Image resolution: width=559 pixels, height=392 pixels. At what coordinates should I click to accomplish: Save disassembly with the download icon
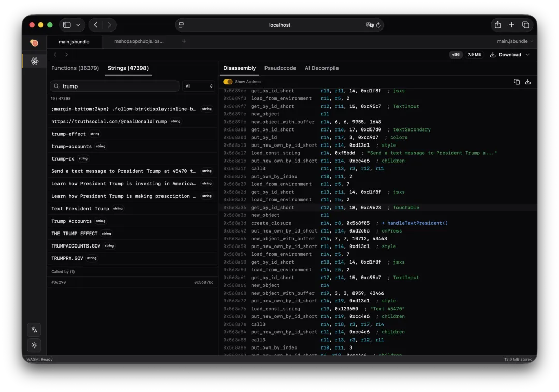click(x=528, y=82)
